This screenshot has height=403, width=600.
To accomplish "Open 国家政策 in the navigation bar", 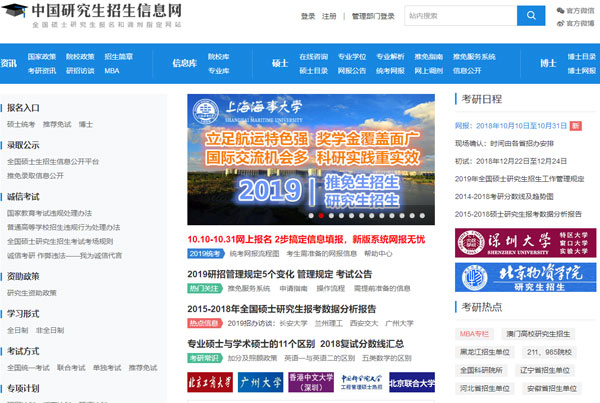I will 42,57.
